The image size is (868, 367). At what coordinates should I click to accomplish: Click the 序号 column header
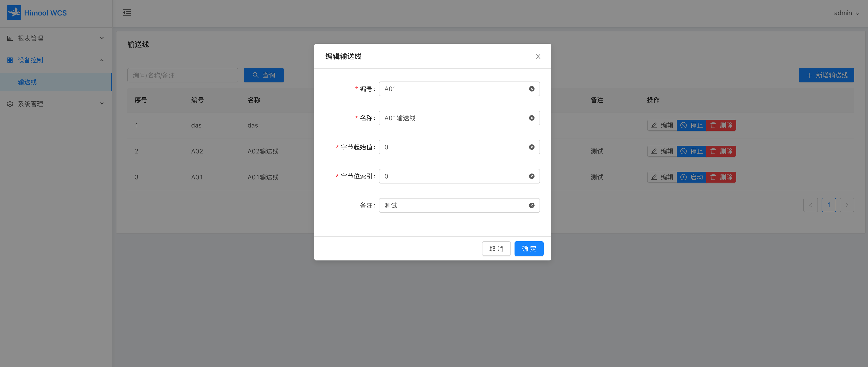click(141, 100)
